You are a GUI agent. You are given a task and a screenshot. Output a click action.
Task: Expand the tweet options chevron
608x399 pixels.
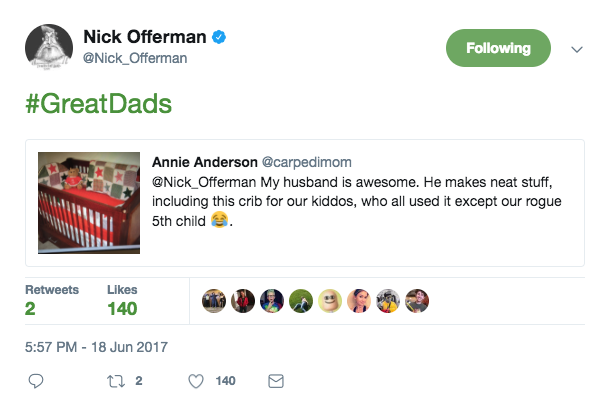click(x=577, y=49)
